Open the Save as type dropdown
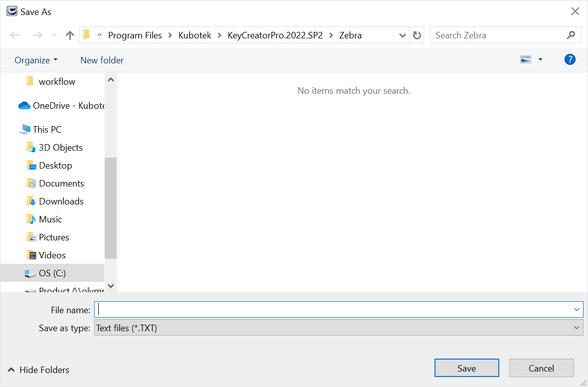Screen dimensions: 588x387 tap(338, 328)
